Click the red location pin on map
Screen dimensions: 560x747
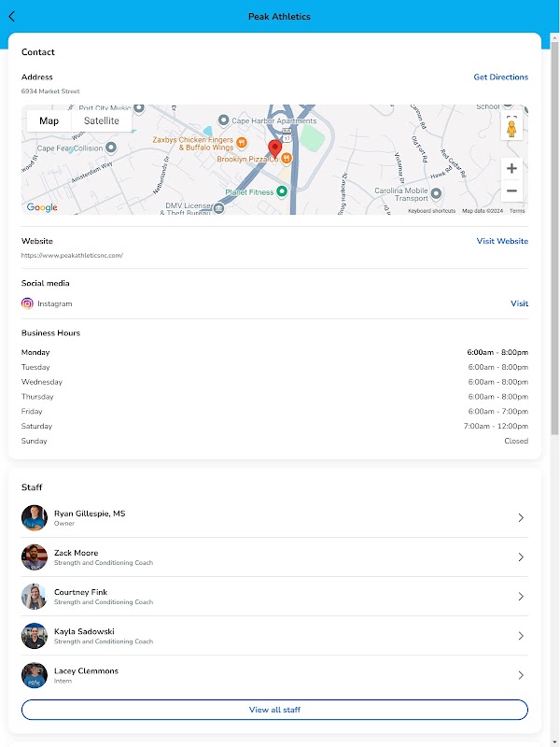click(274, 148)
